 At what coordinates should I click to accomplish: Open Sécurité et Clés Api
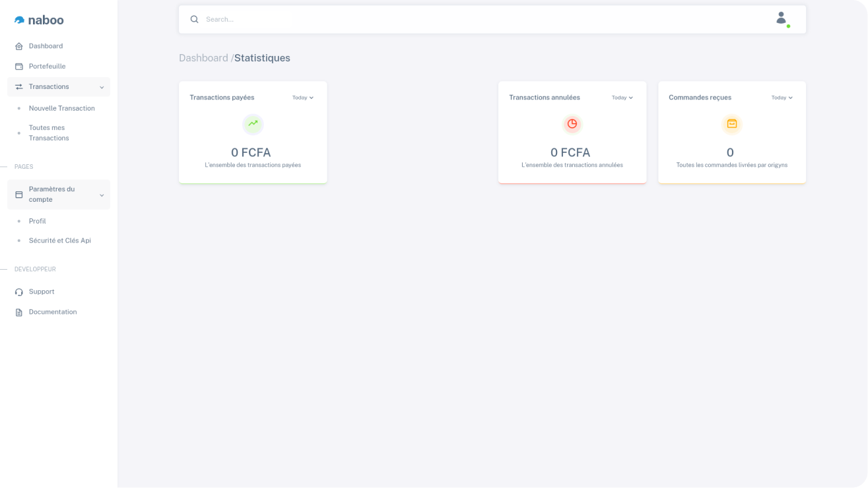pos(60,241)
